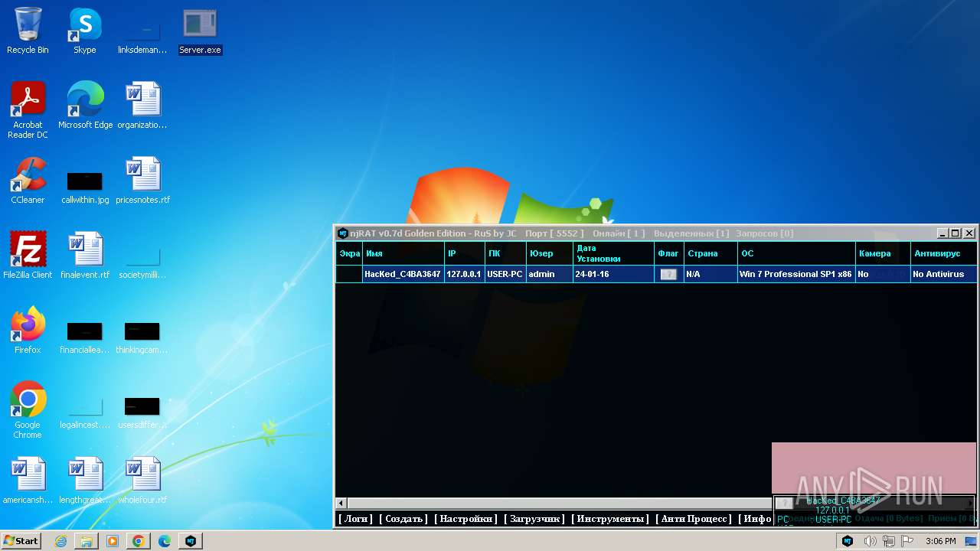Viewport: 980px width, 551px height.
Task: Select finalevent.rtf document
Action: 85,256
